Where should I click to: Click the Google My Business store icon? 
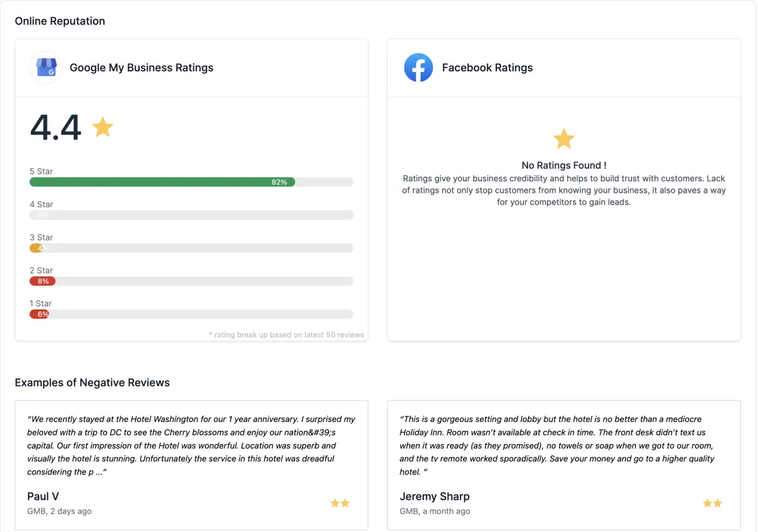(x=46, y=68)
